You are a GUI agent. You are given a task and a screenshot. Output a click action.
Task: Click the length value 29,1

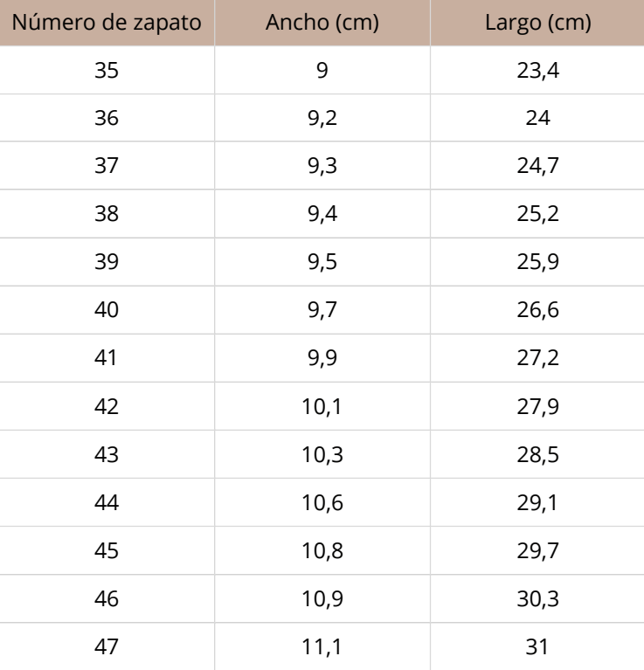(x=537, y=502)
